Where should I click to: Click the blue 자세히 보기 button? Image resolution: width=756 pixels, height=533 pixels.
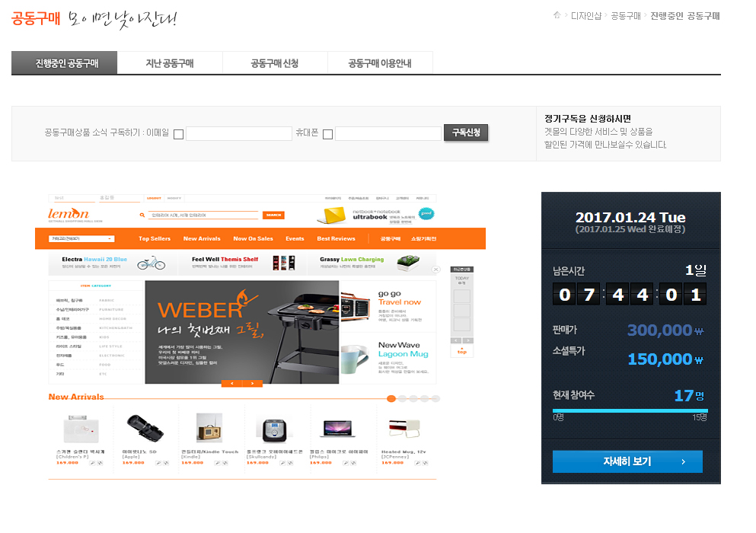pyautogui.click(x=627, y=461)
